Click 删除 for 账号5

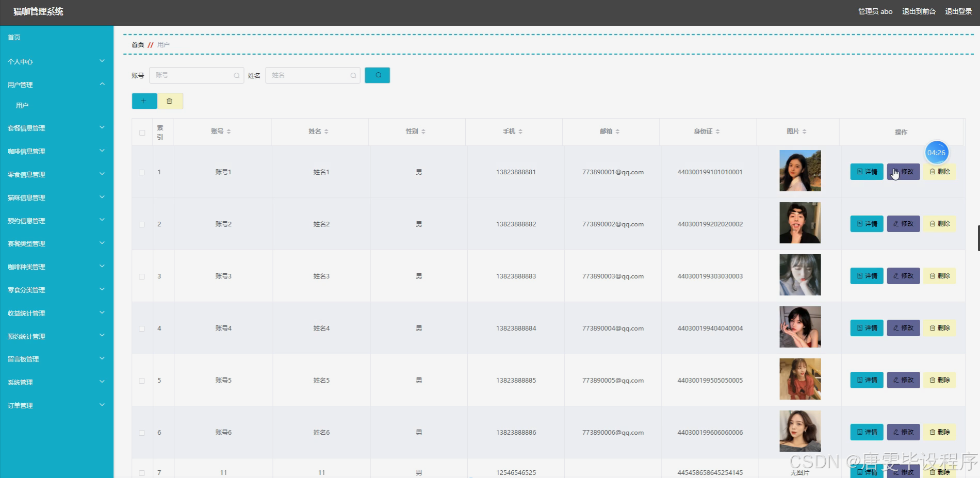click(939, 380)
